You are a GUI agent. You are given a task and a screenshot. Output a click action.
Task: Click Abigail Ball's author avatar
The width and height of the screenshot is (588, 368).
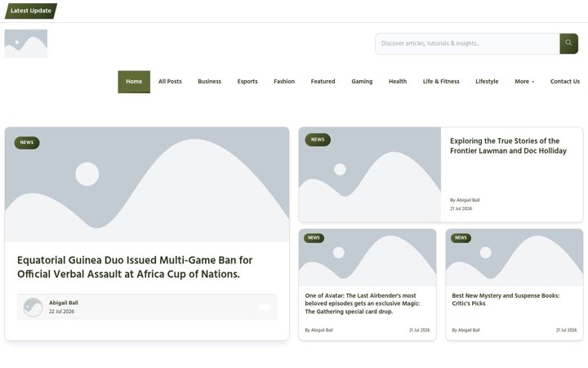[x=33, y=307]
